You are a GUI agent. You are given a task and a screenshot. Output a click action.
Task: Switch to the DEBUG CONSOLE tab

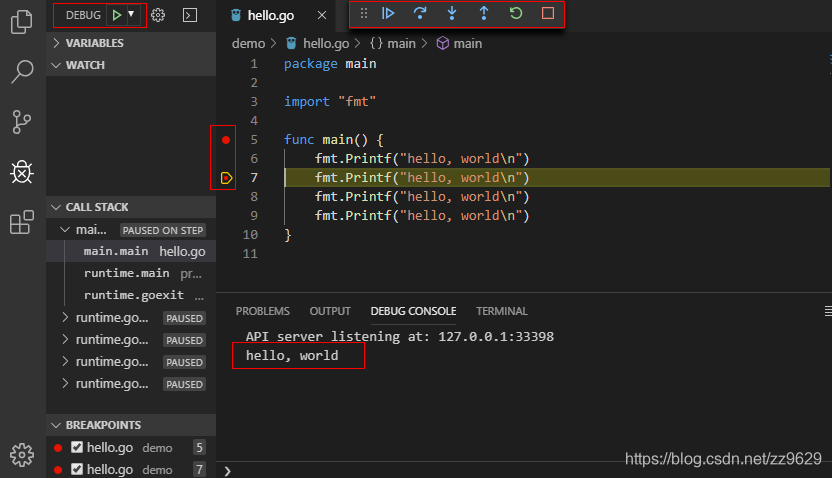[x=413, y=311]
